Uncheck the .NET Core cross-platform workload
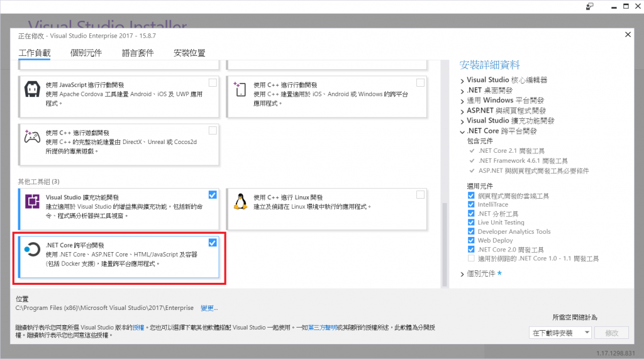The width and height of the screenshot is (644, 359). [213, 243]
